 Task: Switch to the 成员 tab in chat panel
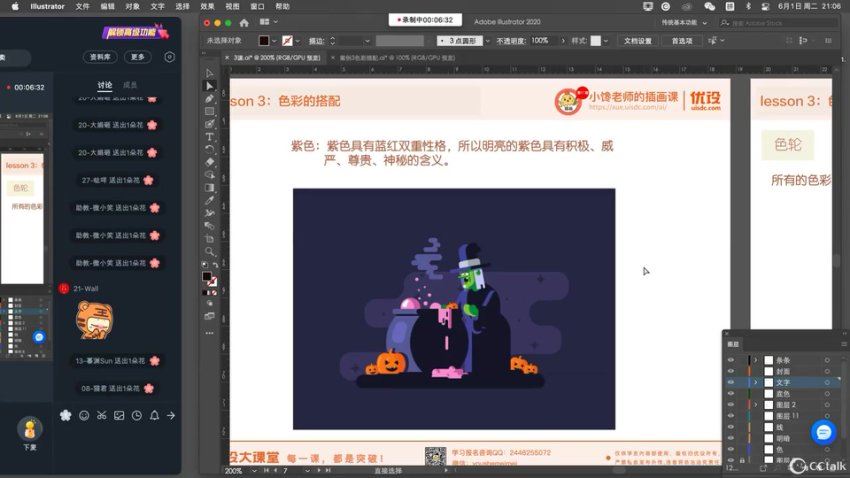(130, 85)
